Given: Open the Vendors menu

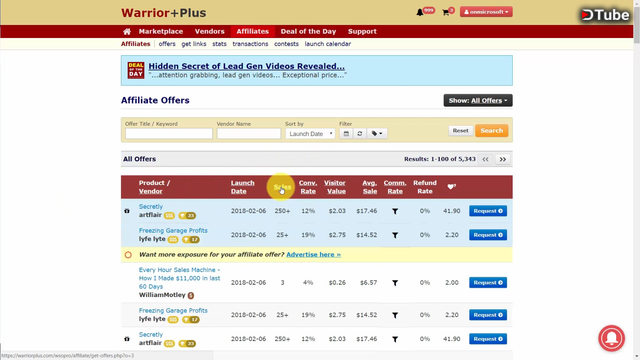Looking at the screenshot, I should pyautogui.click(x=209, y=31).
